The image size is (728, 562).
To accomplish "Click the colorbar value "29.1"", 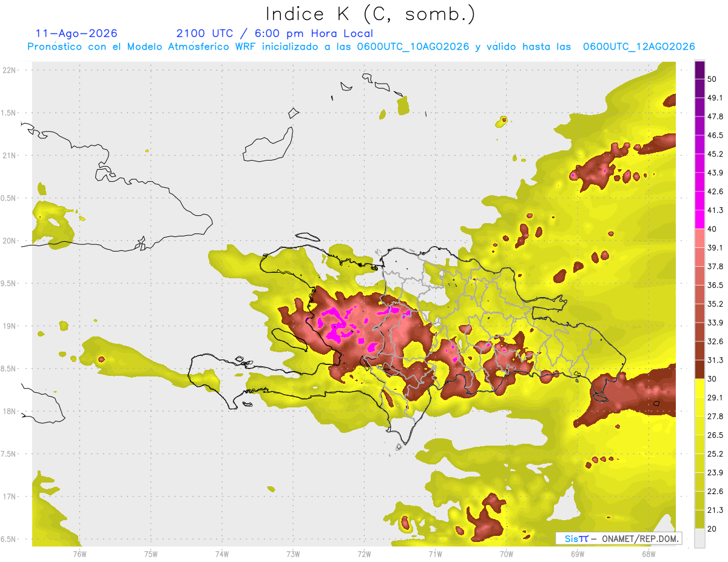I will 715,398.
